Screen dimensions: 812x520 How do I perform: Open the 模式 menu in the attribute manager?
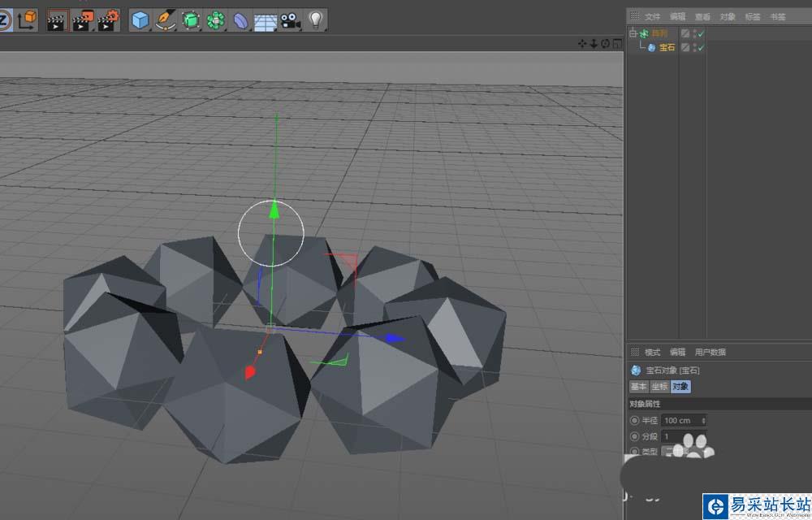(x=652, y=352)
